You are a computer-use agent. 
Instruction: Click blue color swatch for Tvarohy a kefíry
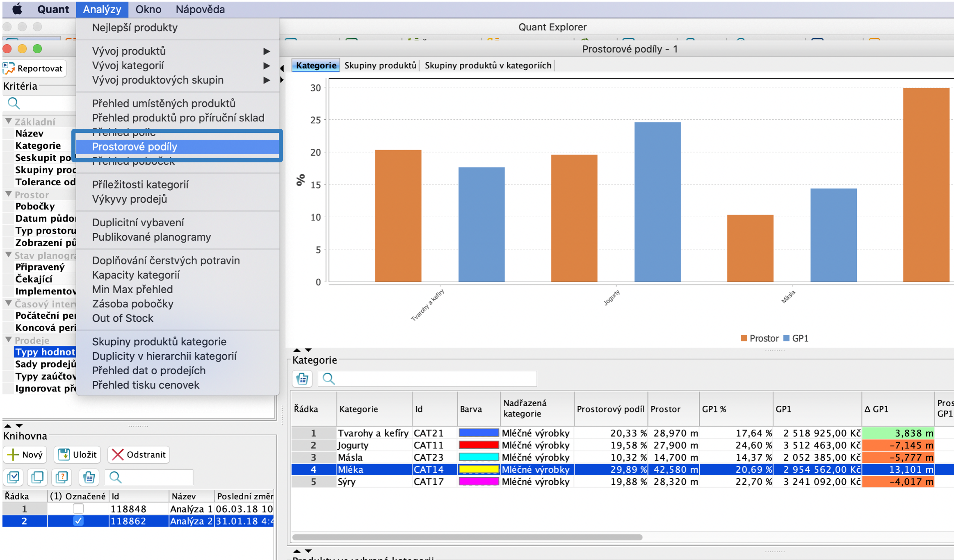click(479, 433)
